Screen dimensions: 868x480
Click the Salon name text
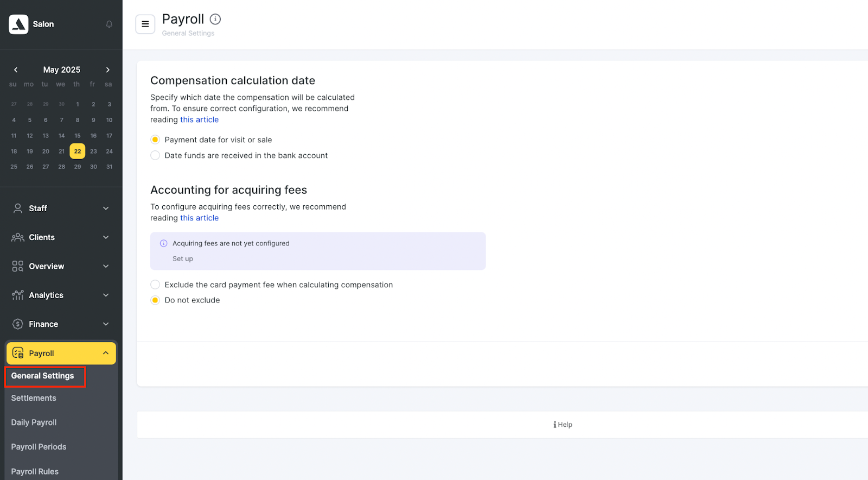pyautogui.click(x=43, y=24)
